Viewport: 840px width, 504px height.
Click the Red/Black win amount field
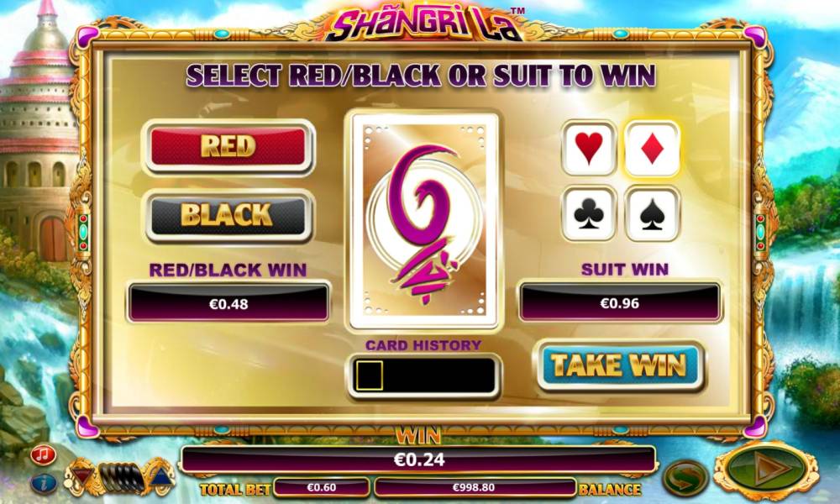228,304
